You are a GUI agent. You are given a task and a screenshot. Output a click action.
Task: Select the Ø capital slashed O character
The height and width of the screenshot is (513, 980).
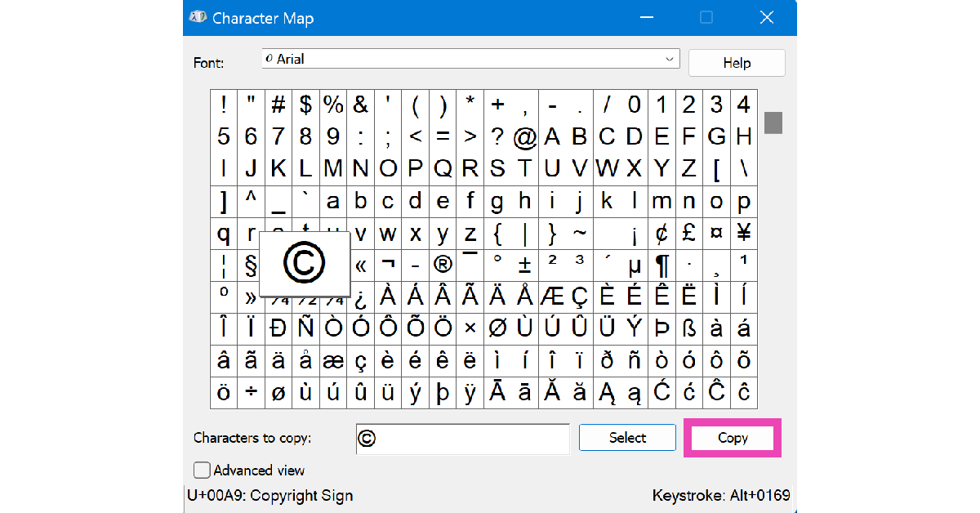497,328
